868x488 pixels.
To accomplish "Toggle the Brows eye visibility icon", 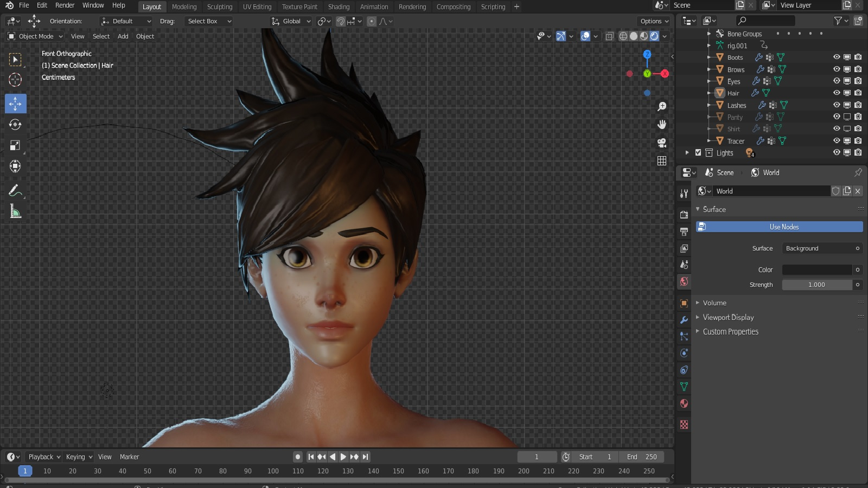I will 837,69.
